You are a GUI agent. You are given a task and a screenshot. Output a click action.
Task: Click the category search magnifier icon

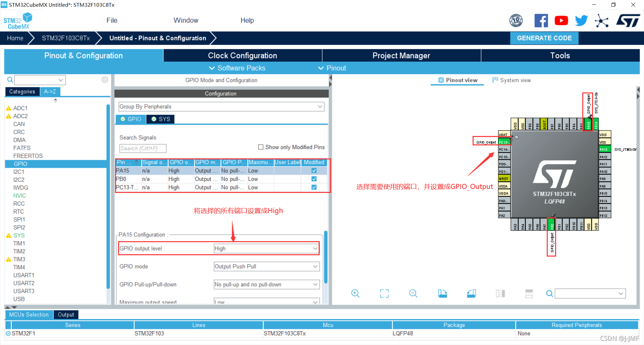[10, 80]
